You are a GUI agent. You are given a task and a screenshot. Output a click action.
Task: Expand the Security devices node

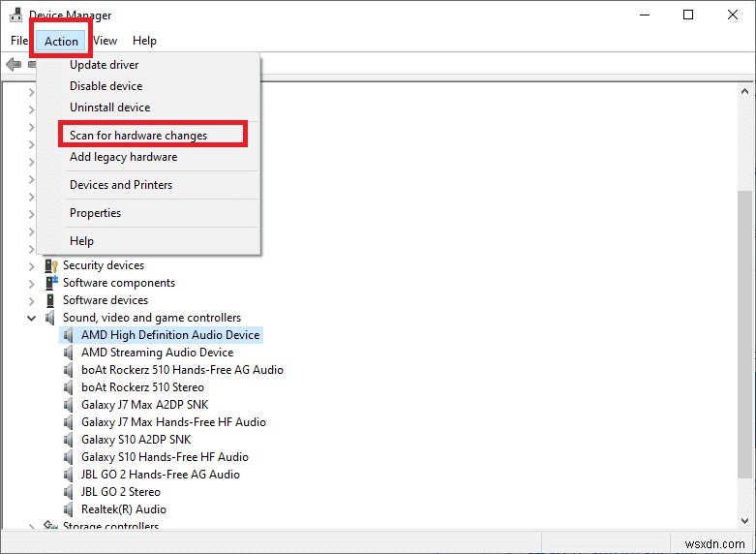(32, 266)
